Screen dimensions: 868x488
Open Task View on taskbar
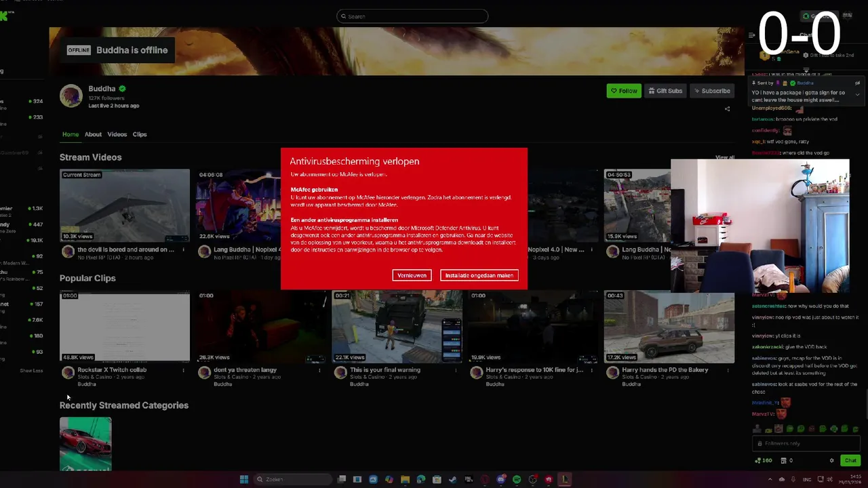click(x=342, y=479)
